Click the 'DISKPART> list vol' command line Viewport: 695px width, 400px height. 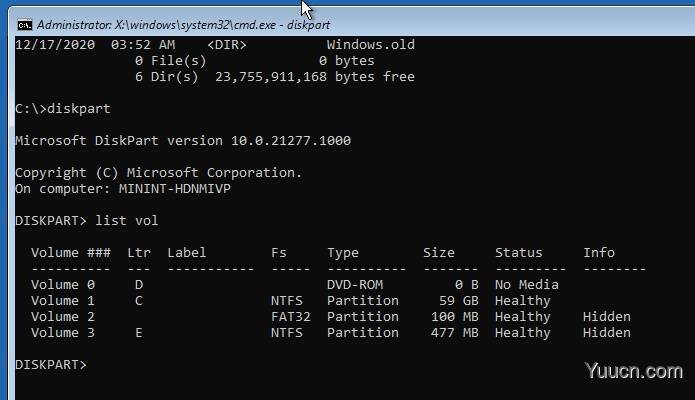click(86, 220)
